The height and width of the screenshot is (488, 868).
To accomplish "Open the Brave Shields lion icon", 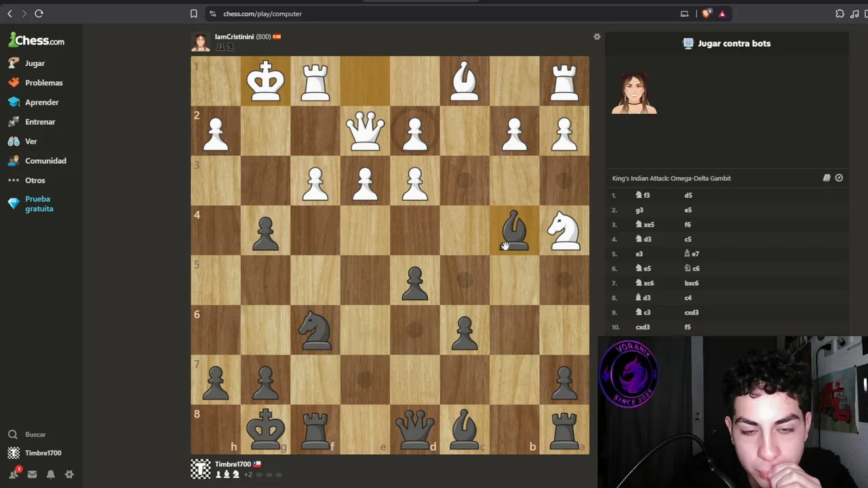I will click(707, 14).
